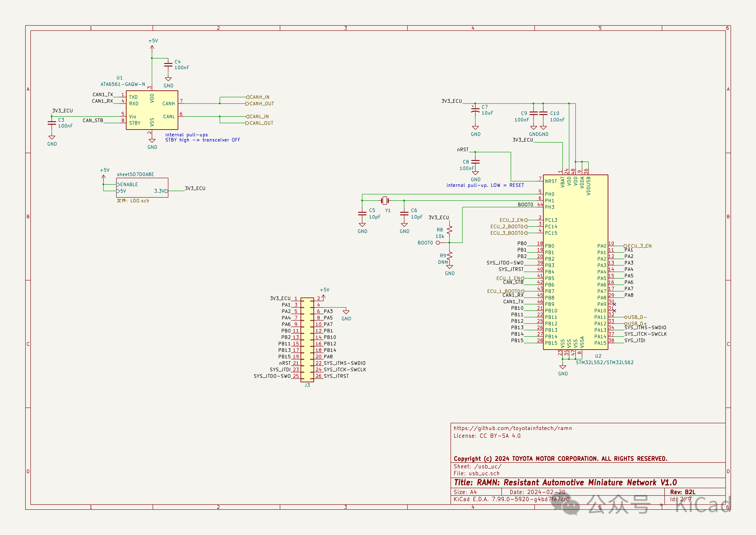
Task: Click the CANL_OUT hierarchical label
Action: 260,123
